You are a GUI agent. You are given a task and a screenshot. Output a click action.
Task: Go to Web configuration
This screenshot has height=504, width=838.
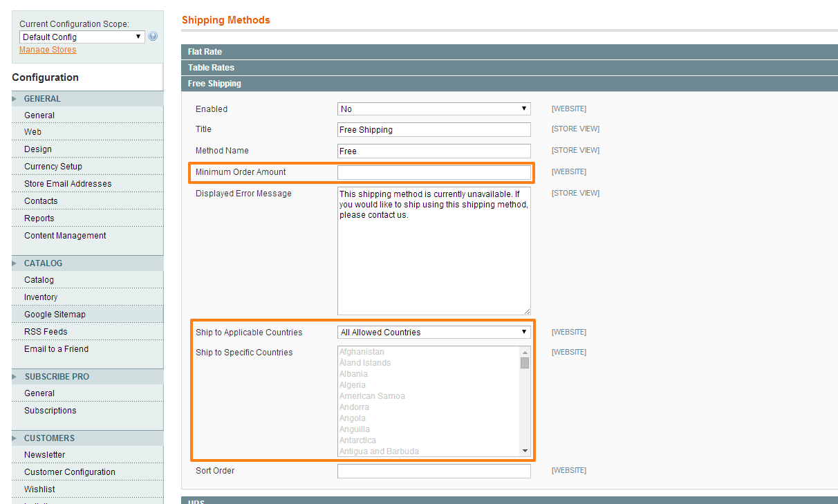32,132
